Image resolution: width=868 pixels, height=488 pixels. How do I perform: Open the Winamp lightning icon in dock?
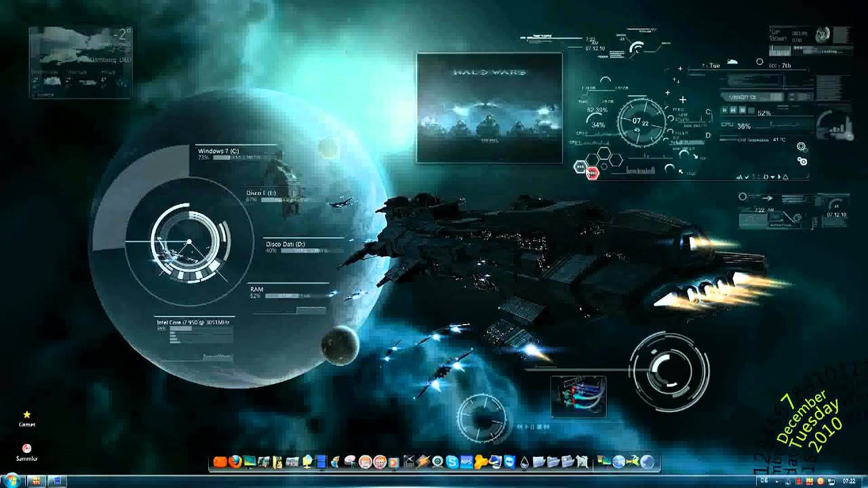422,462
